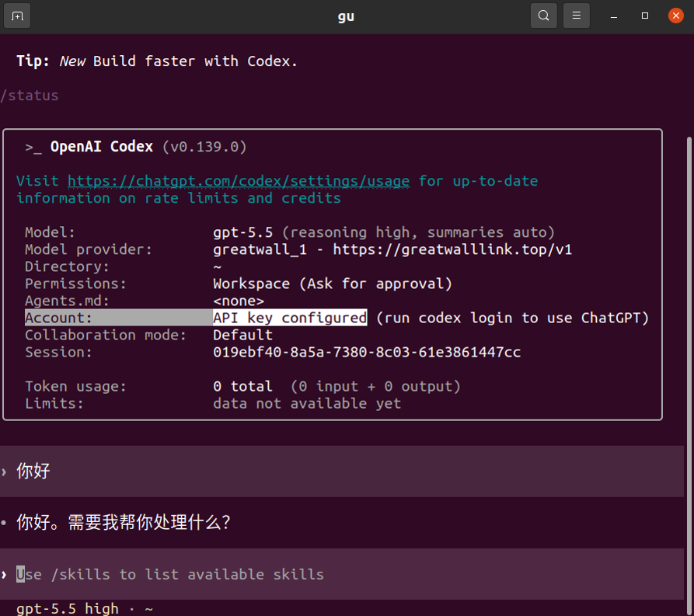
Task: Click the model value gpt-5.5
Action: pos(242,232)
